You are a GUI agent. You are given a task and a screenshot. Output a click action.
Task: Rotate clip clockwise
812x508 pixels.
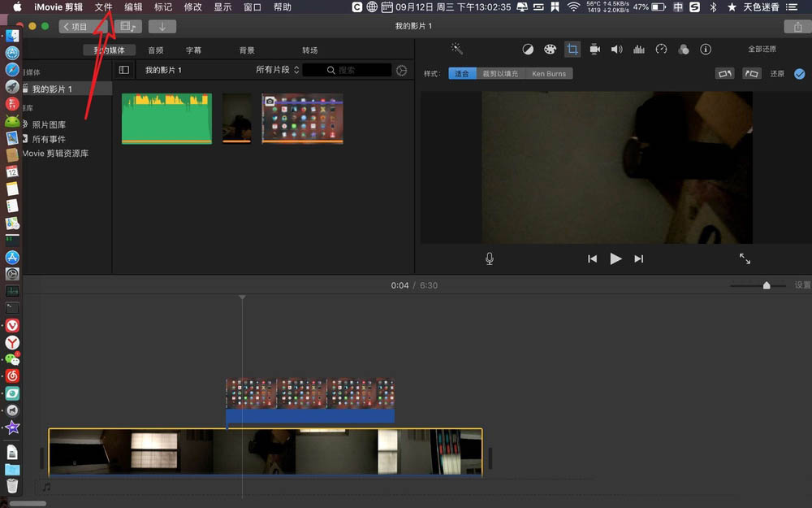click(751, 74)
